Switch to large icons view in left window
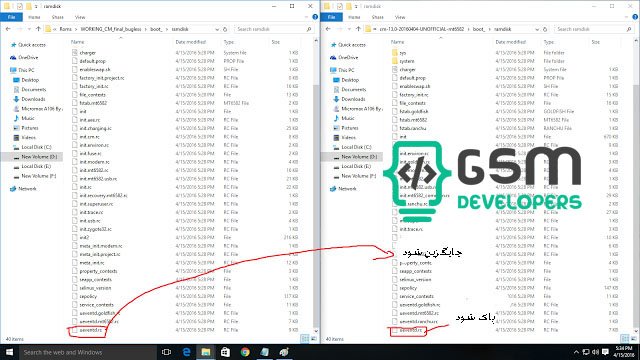 tap(313, 339)
